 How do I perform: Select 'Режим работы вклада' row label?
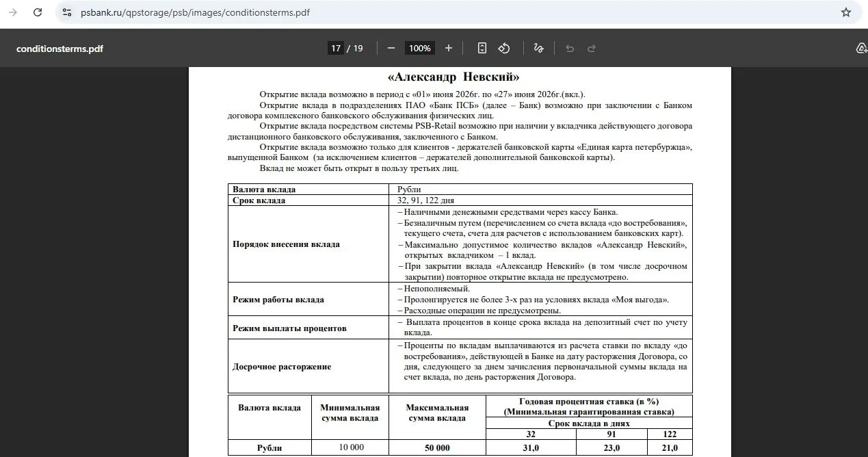pos(278,300)
